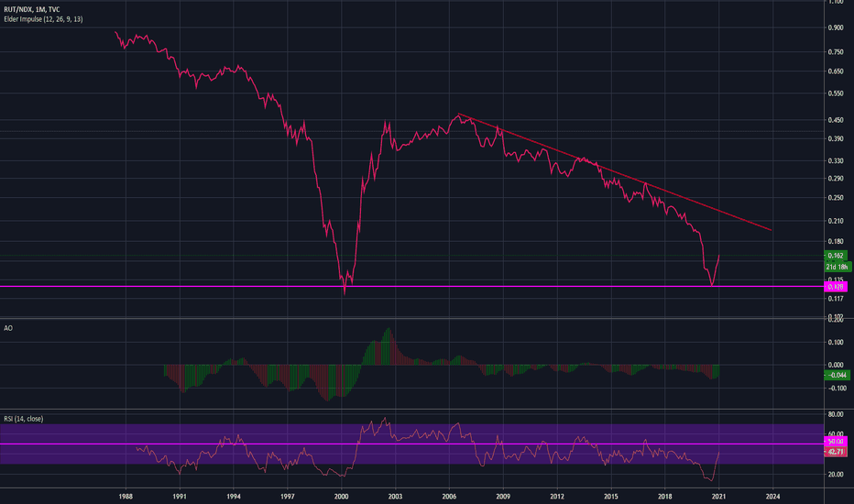Click the 2006 label on time axis
The height and width of the screenshot is (504, 854).
point(449,497)
